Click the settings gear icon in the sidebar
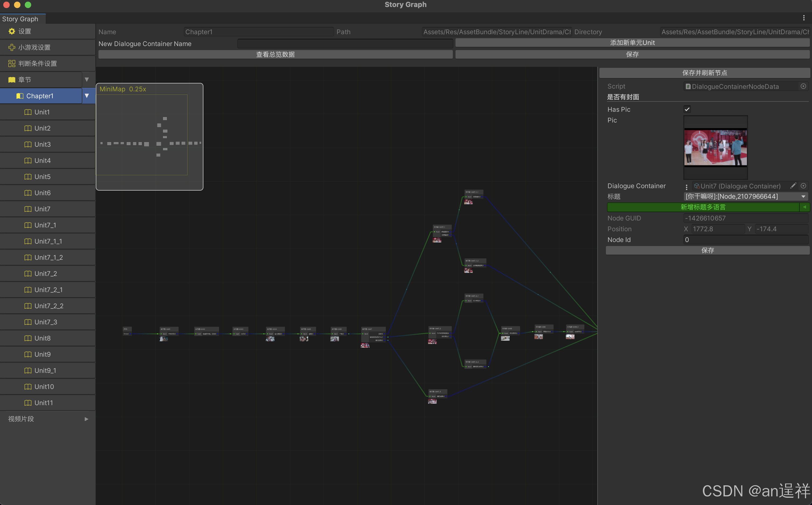This screenshot has width=812, height=505. (x=12, y=31)
